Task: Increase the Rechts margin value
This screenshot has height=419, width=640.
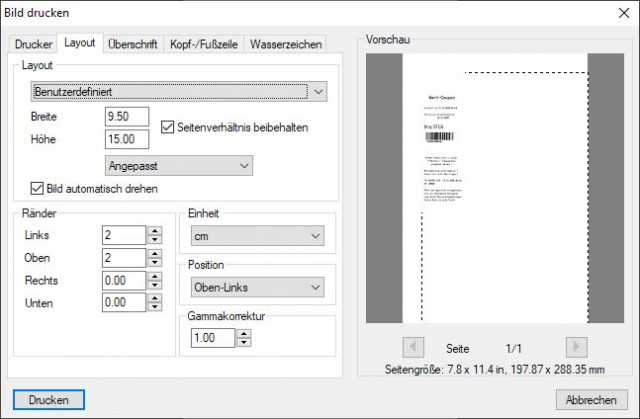Action: 155,276
